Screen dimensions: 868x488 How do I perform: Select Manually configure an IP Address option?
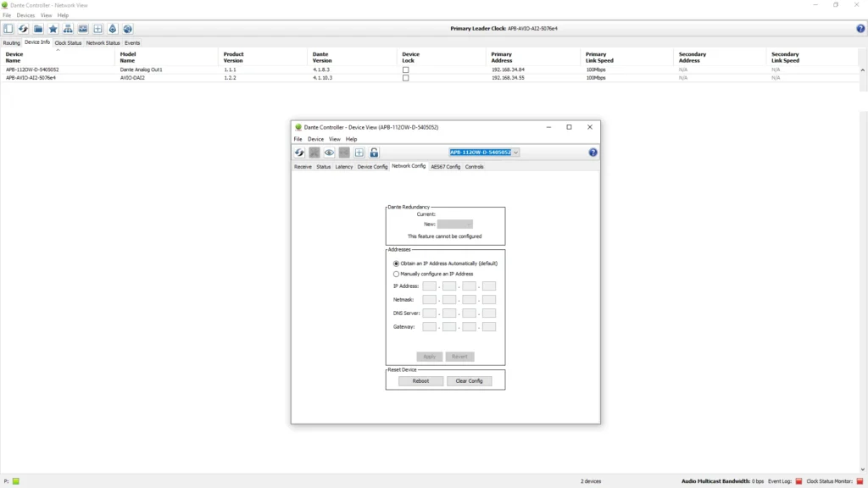pyautogui.click(x=396, y=274)
